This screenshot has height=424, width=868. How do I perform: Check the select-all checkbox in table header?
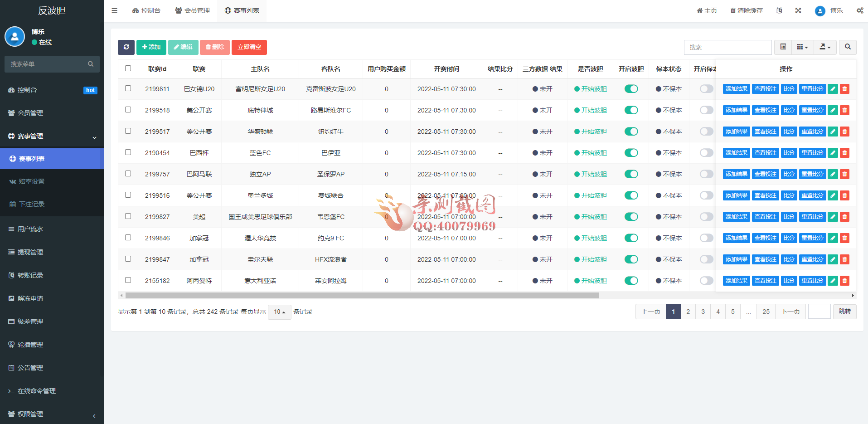pos(128,68)
